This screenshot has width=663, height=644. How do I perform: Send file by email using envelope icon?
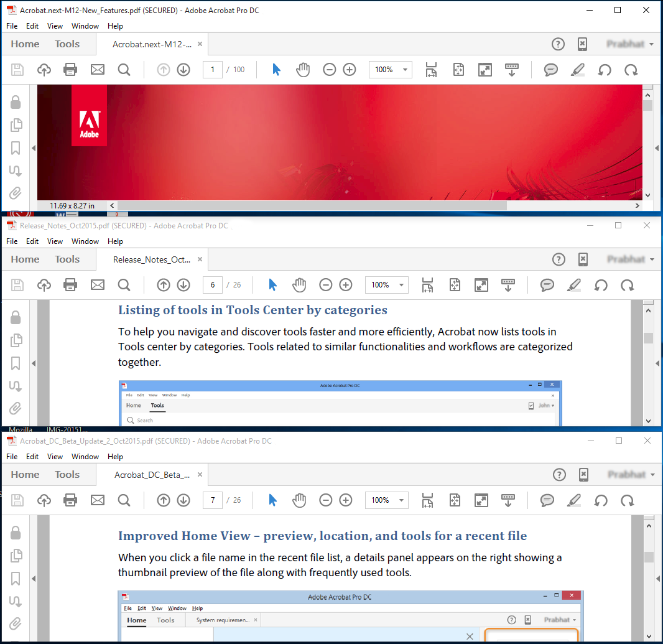(97, 69)
